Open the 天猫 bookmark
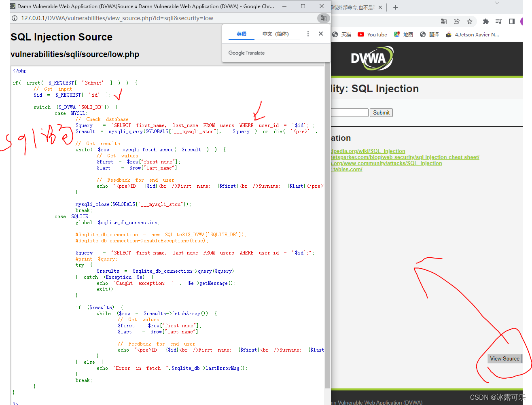Screen dimensions: 532x405 coord(341,35)
